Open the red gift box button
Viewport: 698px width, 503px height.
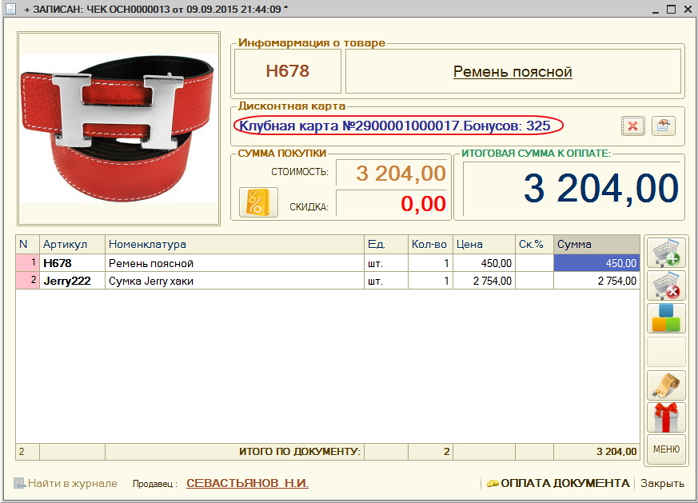pos(666,418)
